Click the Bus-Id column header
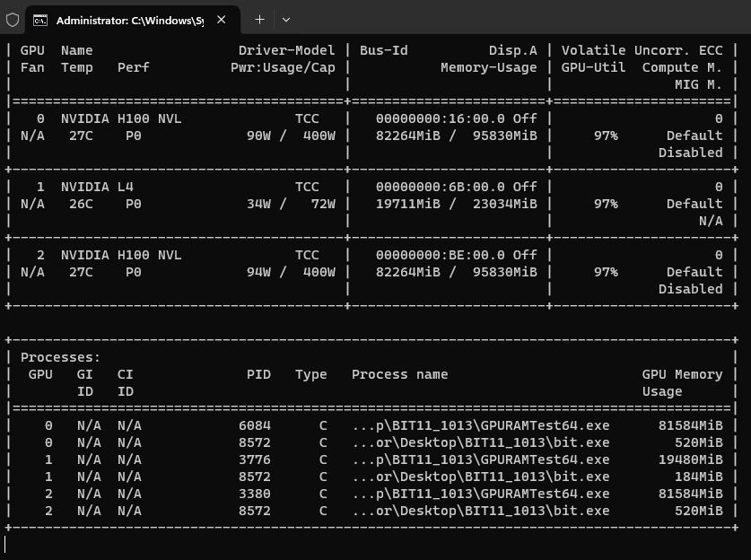 click(x=384, y=50)
